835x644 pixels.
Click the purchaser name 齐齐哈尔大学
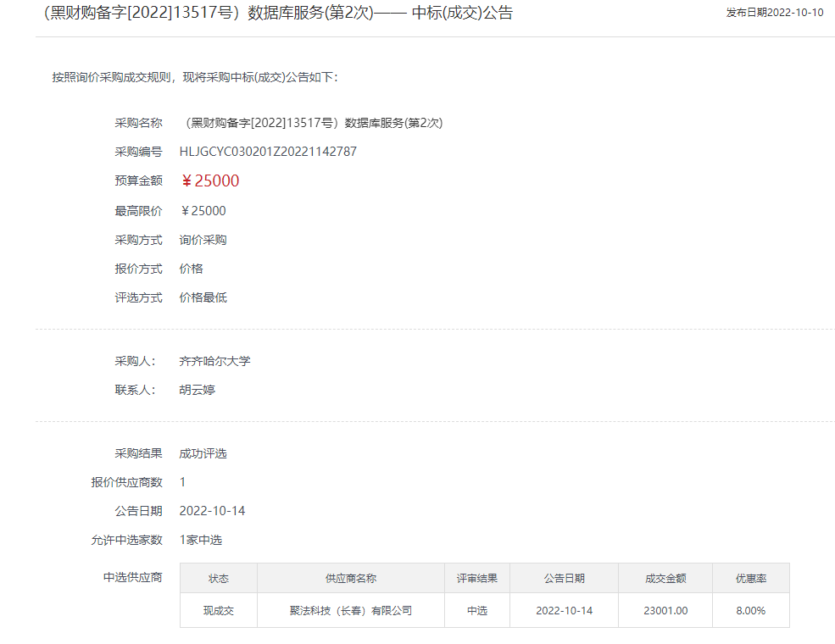click(214, 361)
